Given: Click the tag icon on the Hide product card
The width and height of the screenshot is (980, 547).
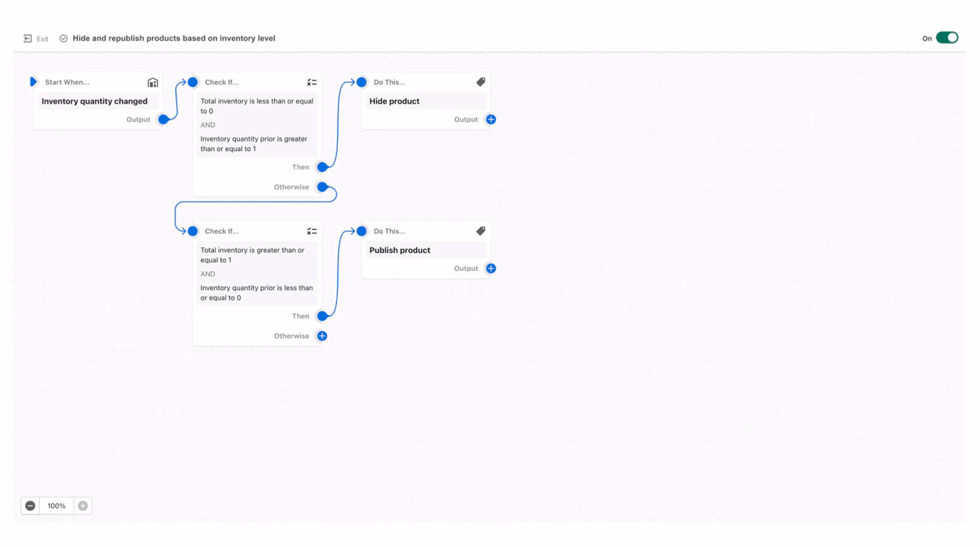Looking at the screenshot, I should coord(480,82).
